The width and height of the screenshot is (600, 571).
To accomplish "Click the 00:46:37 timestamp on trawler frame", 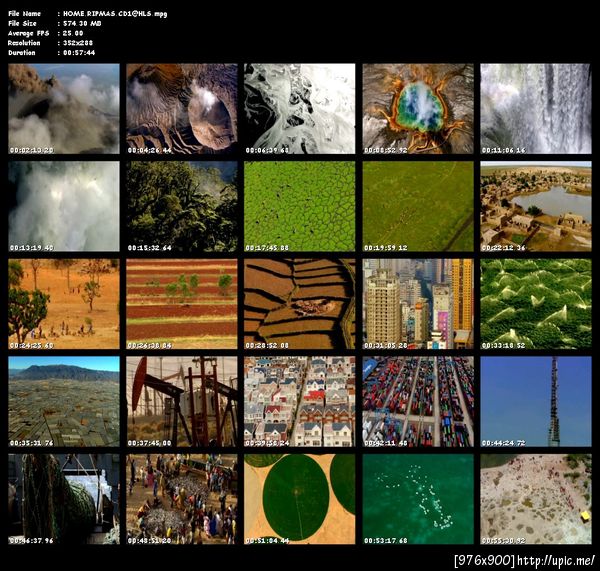I will (x=32, y=541).
